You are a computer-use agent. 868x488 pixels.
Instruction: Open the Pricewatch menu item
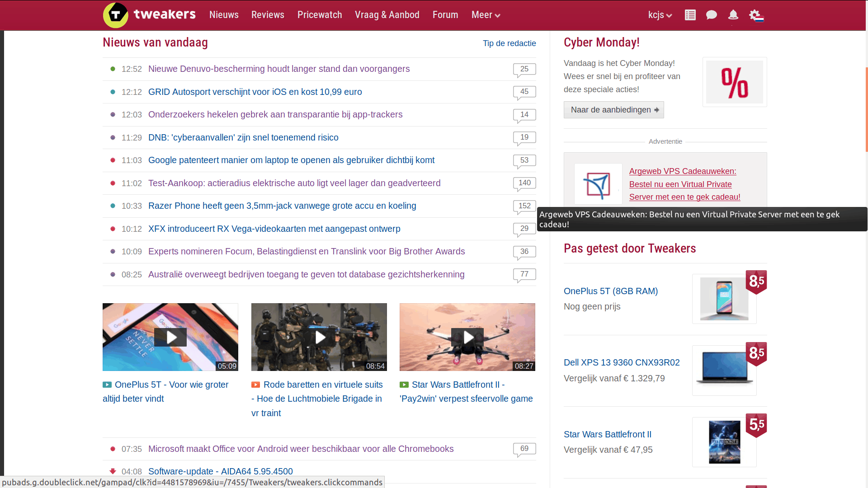tap(320, 15)
